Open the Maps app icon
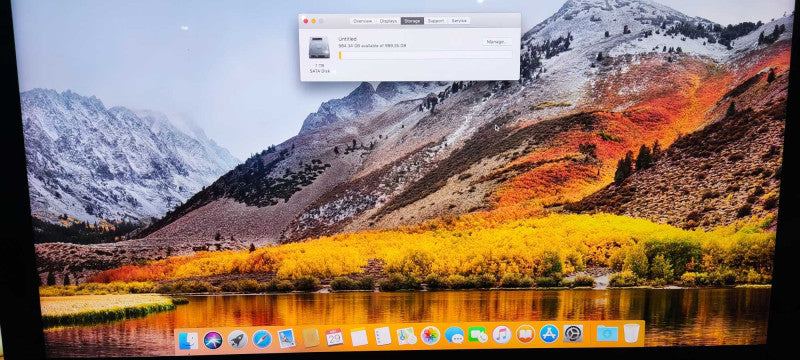Screen dimensions: 800x360 point(407,336)
